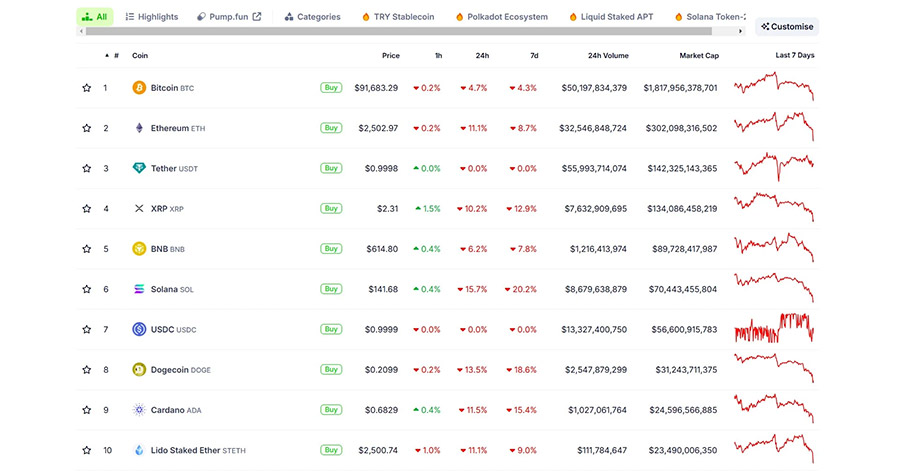900x471 pixels.
Task: Sort by the 24h change column
Action: coord(482,56)
